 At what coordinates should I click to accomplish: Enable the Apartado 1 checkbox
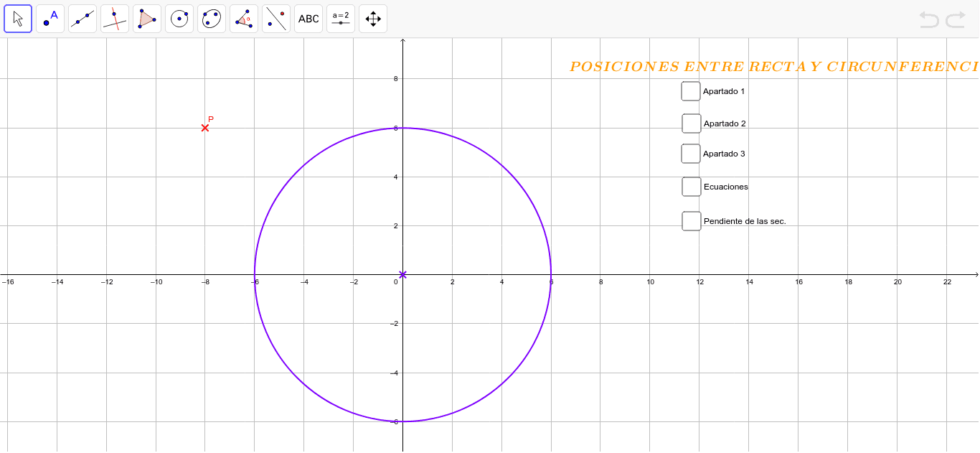pos(691,91)
